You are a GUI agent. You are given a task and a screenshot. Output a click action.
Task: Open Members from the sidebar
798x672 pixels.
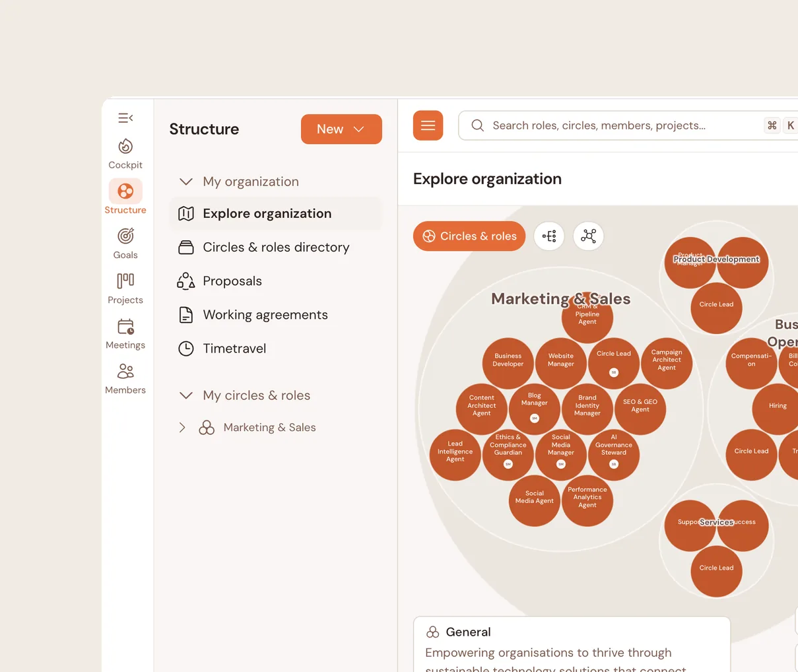click(125, 378)
